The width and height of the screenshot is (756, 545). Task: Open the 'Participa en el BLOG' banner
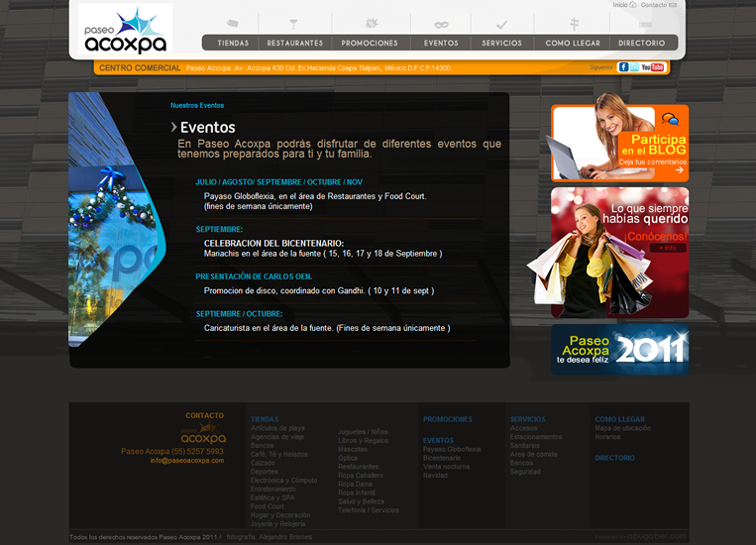click(x=620, y=143)
